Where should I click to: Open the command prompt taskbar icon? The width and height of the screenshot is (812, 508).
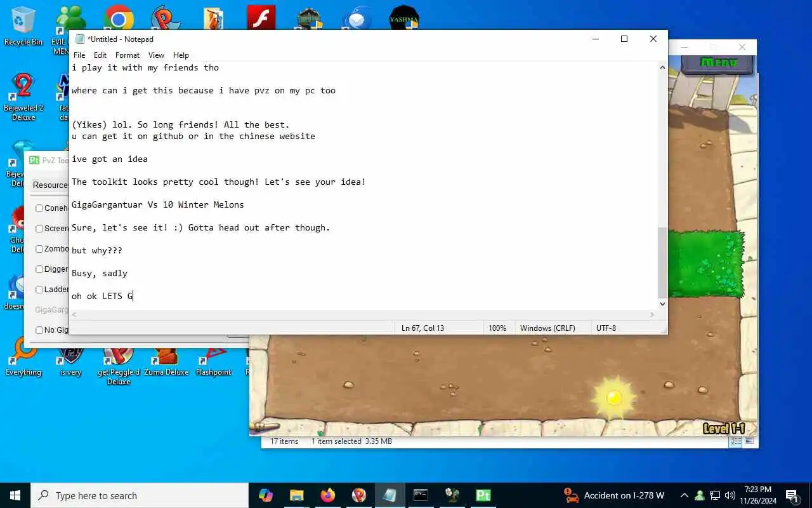click(x=421, y=495)
